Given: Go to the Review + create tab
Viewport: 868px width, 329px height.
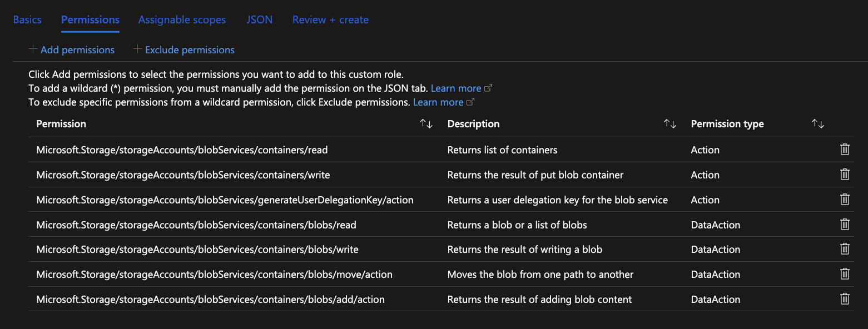Looking at the screenshot, I should tap(330, 19).
